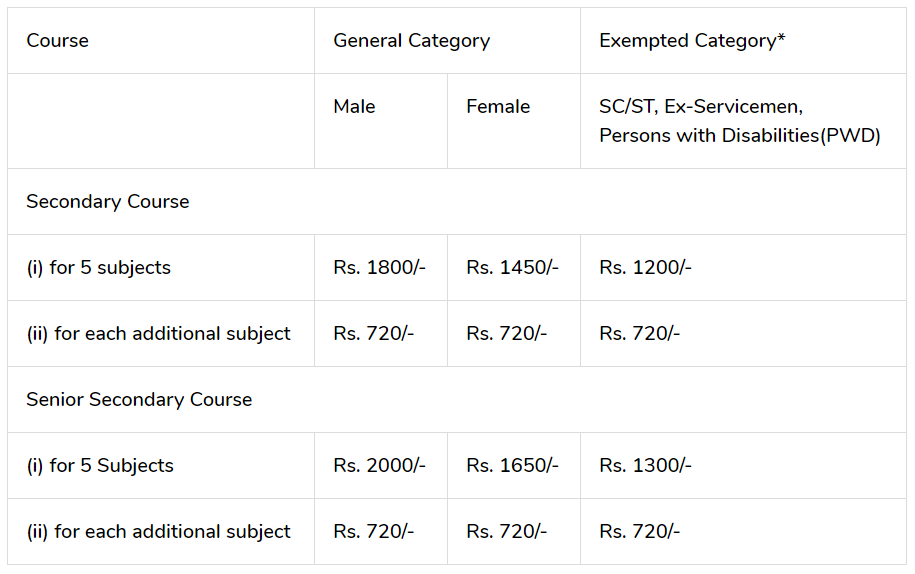915x574 pixels.
Task: Click the Rs. 1650/- fee cell
Action: (514, 466)
